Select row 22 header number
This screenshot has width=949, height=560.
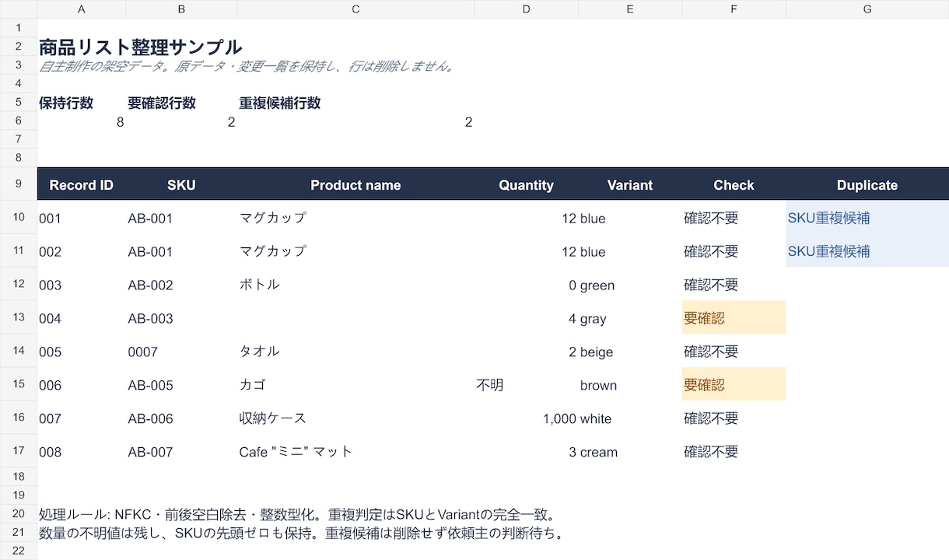[x=19, y=551]
